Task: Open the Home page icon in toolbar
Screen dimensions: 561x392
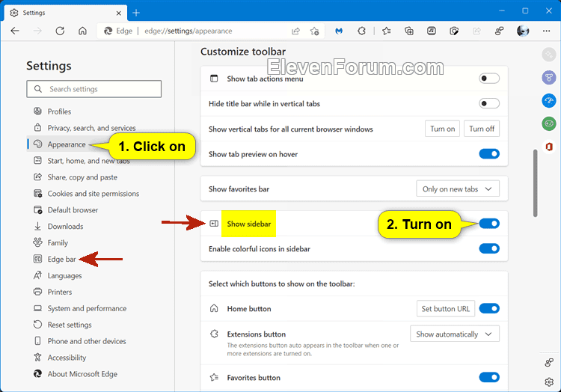Action: click(82, 31)
